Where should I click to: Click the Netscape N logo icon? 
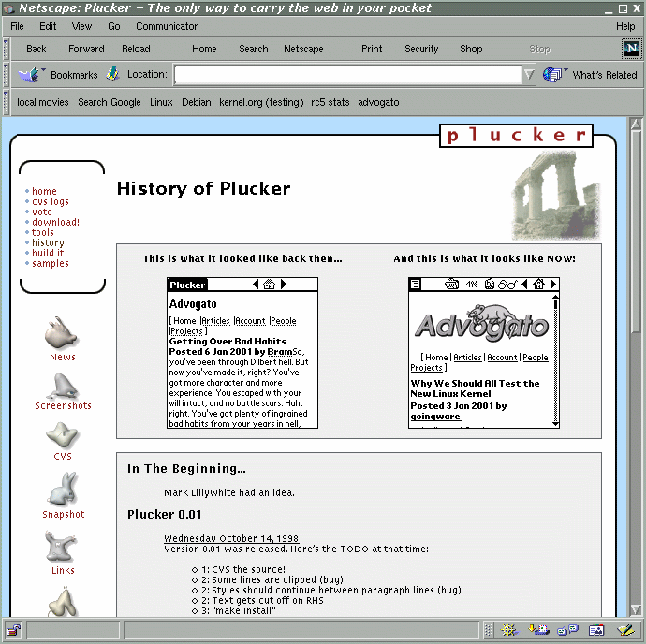pos(631,49)
